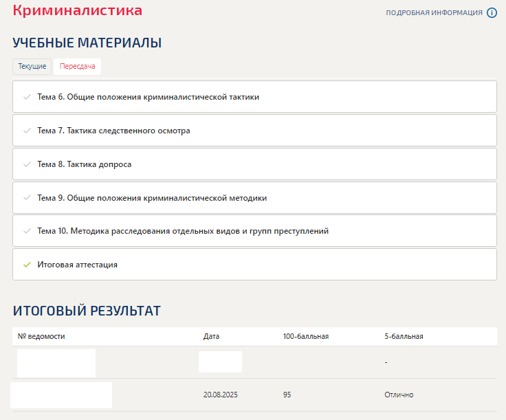
Task: Click the checkmark next to Тема 9
Action: coord(27,198)
